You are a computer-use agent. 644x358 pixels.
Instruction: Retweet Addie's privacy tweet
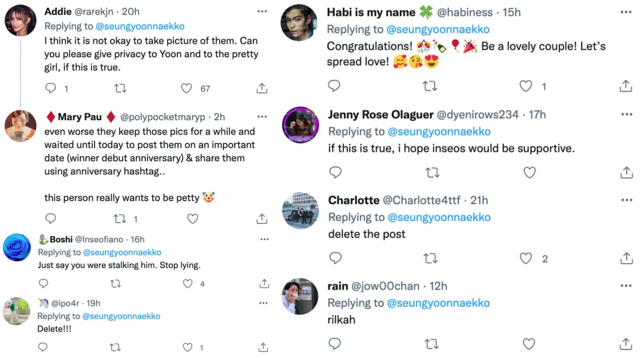120,88
